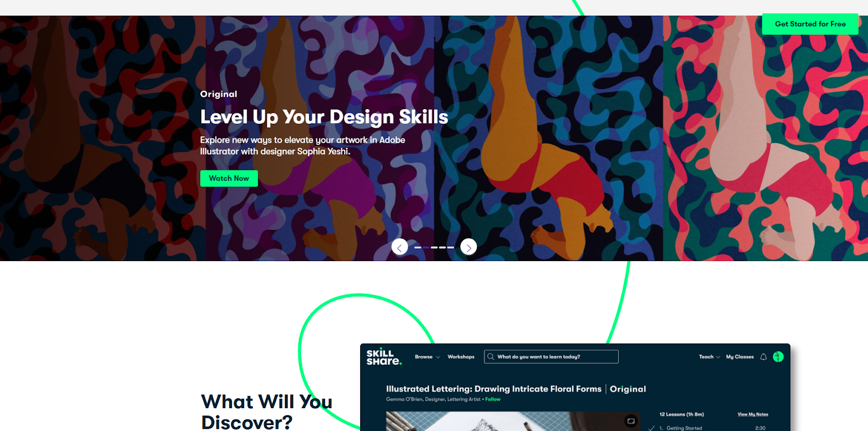868x431 pixels.
Task: Advance carousel with the next arrow
Action: [469, 247]
